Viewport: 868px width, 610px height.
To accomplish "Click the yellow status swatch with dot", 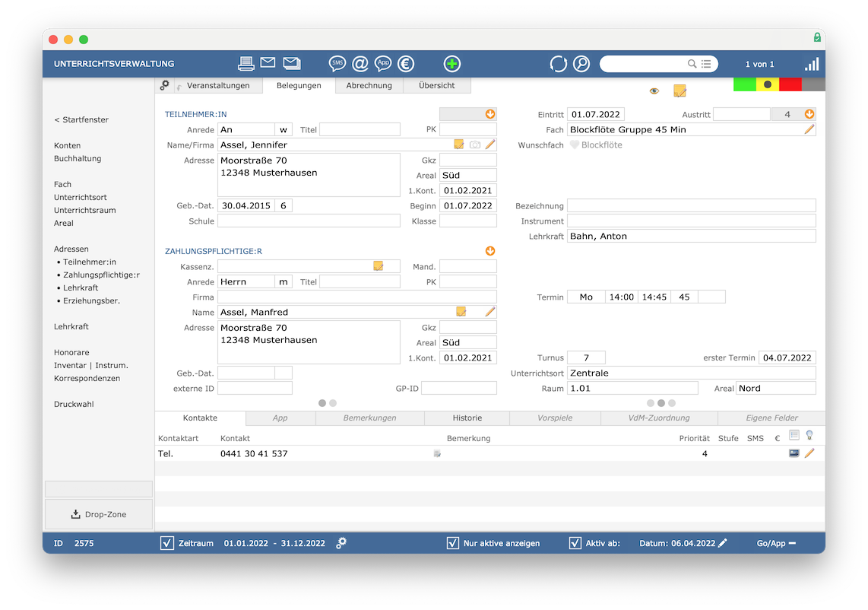I will point(767,84).
